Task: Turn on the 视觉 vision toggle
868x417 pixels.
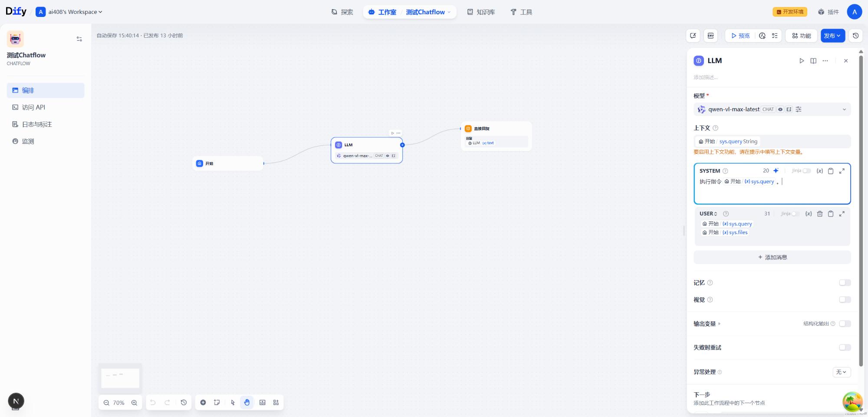Action: pos(845,300)
